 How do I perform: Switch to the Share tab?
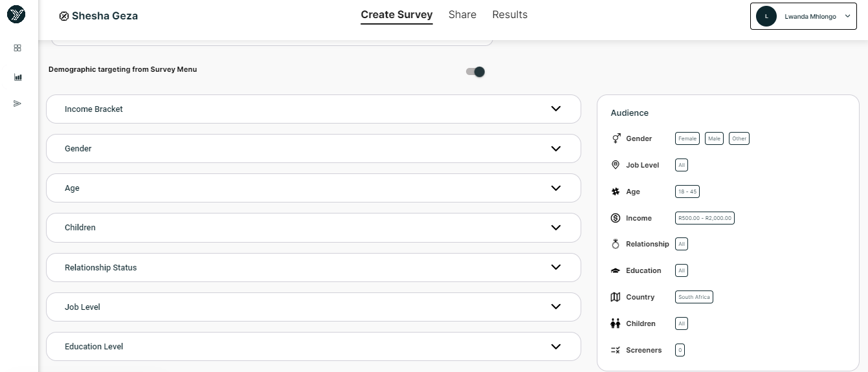click(462, 14)
